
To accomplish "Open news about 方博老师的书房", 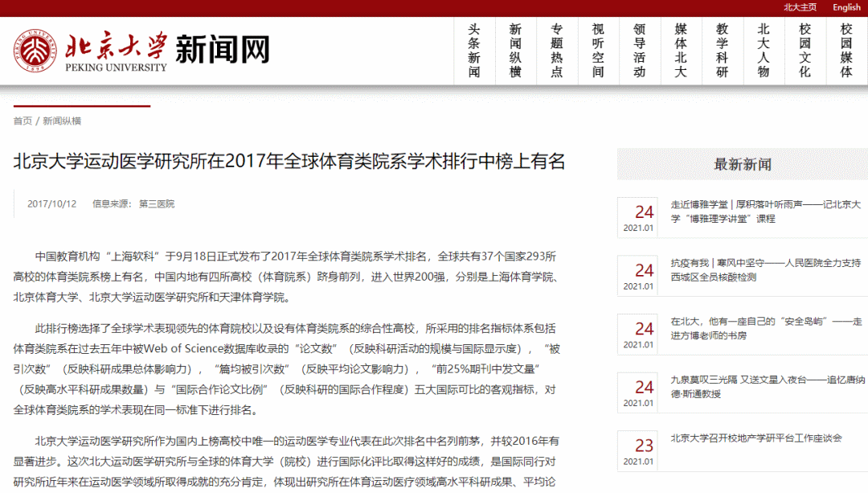I will pyautogui.click(x=766, y=328).
